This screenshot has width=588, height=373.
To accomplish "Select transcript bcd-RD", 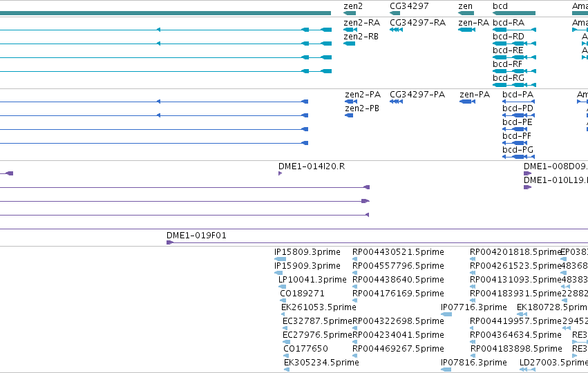I will (509, 37).
